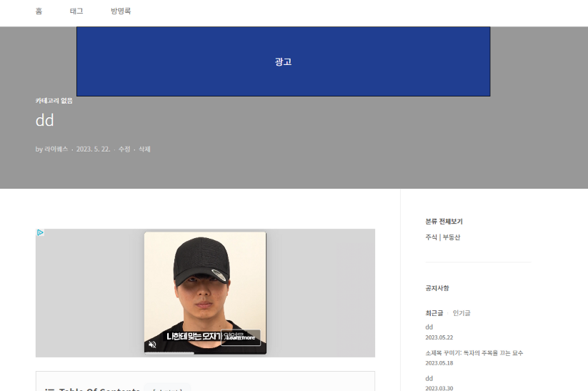Click 수정 to edit the post
The height and width of the screenshot is (391, 588).
(x=124, y=149)
